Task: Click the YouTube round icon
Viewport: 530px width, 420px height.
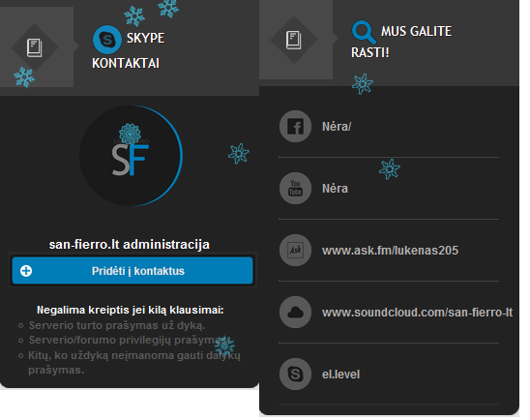Action: point(295,189)
